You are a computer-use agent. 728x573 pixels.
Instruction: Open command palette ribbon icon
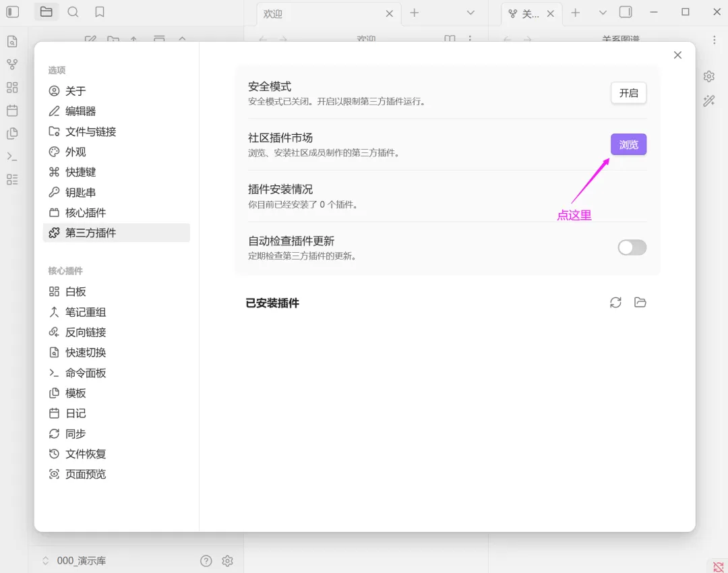[13, 156]
